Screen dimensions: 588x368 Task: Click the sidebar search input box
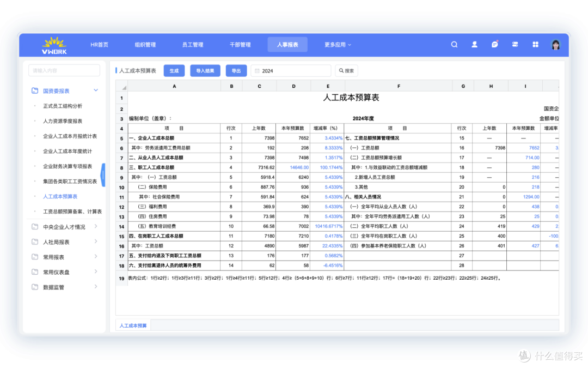pyautogui.click(x=64, y=70)
